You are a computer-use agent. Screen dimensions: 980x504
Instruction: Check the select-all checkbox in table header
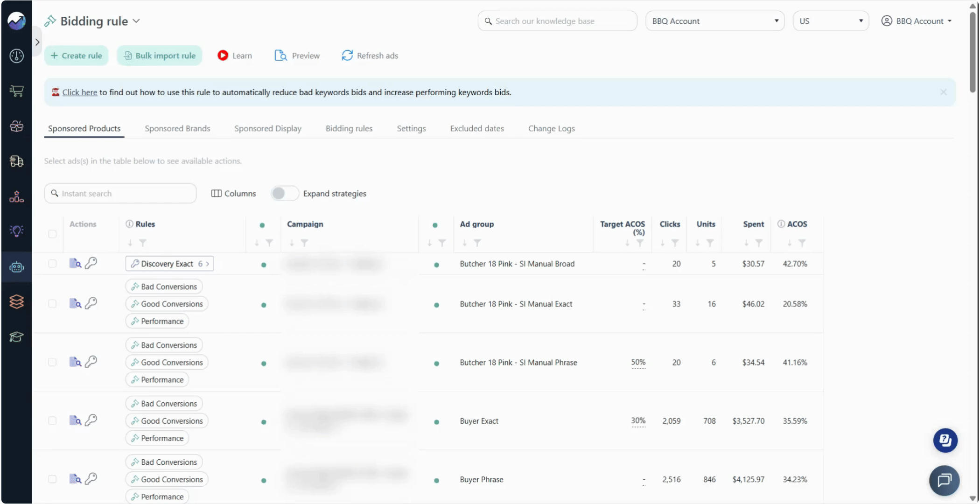coord(52,234)
